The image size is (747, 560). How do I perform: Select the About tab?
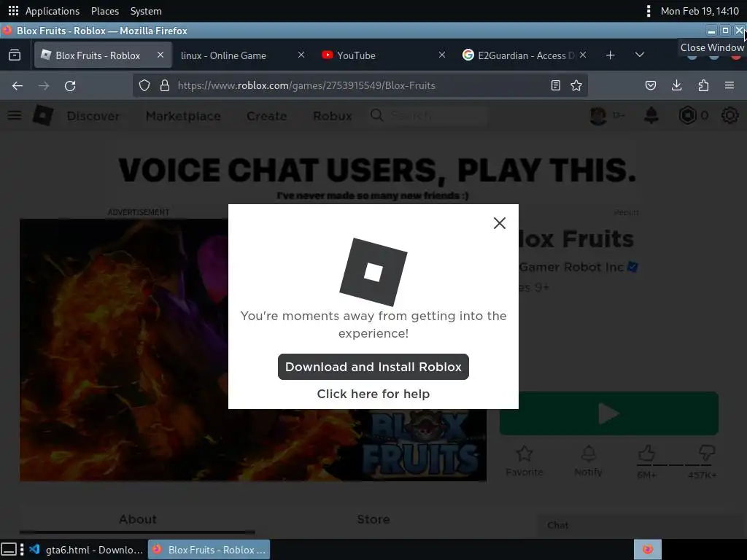click(137, 519)
